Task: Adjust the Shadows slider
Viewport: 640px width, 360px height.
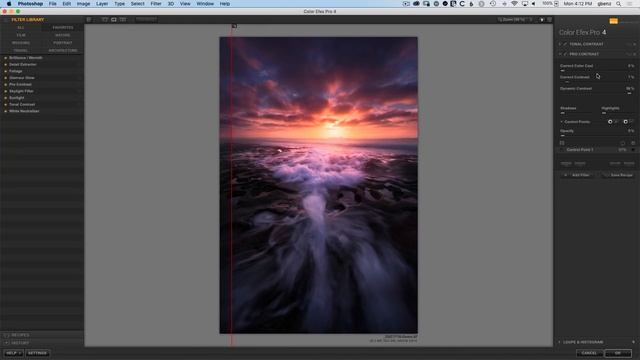Action: click(x=577, y=113)
